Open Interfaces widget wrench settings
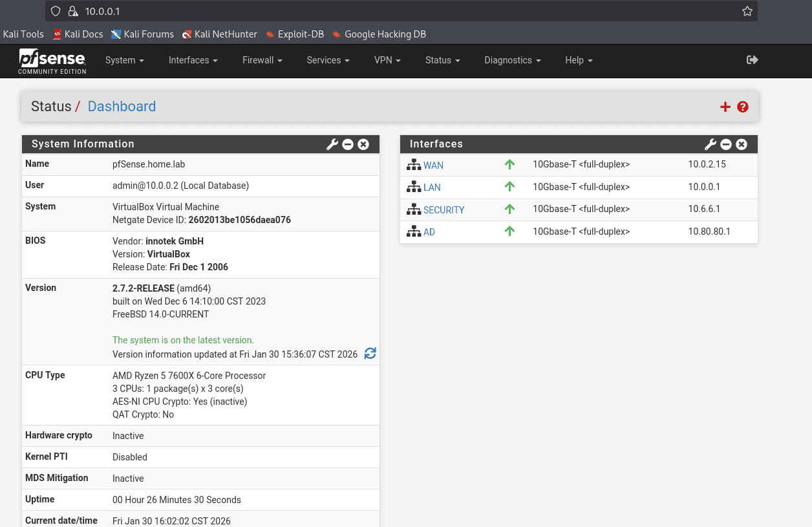Viewport: 812px width, 527px height. coord(710,144)
